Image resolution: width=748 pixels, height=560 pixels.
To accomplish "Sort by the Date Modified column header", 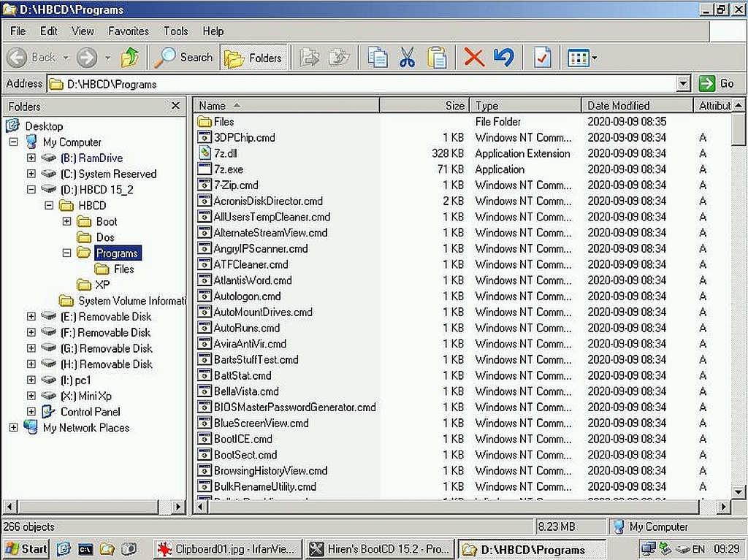I will (637, 105).
